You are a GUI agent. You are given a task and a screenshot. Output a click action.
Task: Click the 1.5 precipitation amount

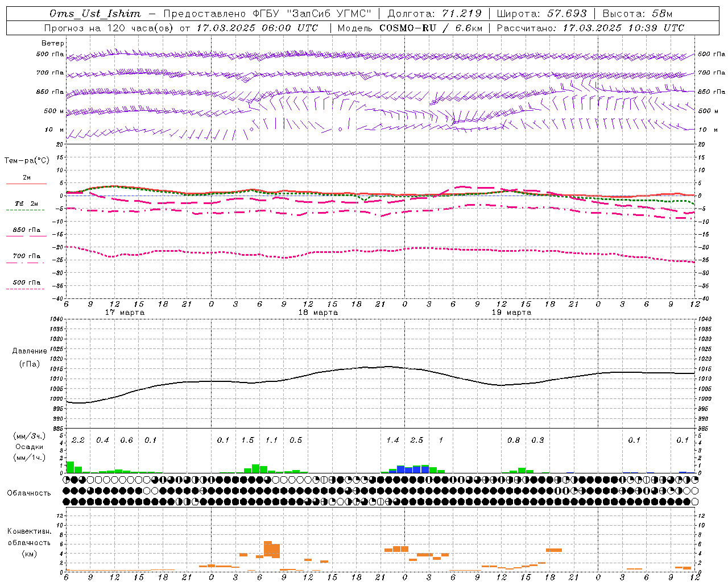247,440
